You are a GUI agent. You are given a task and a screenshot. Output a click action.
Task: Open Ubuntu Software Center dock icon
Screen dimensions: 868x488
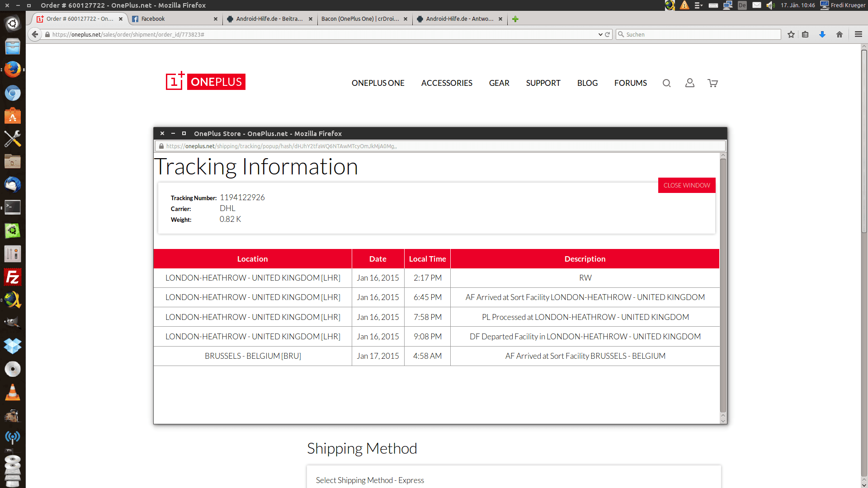(13, 116)
